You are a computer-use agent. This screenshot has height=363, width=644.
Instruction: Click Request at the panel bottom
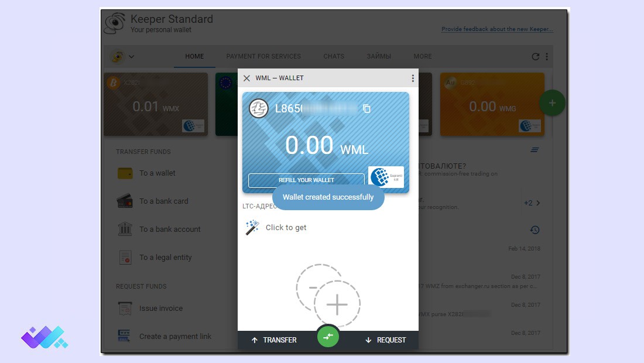coord(385,340)
